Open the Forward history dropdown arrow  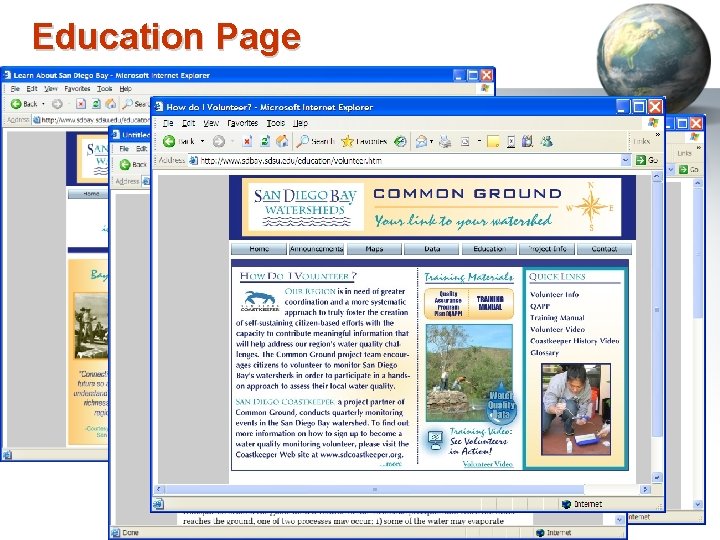coord(232,141)
